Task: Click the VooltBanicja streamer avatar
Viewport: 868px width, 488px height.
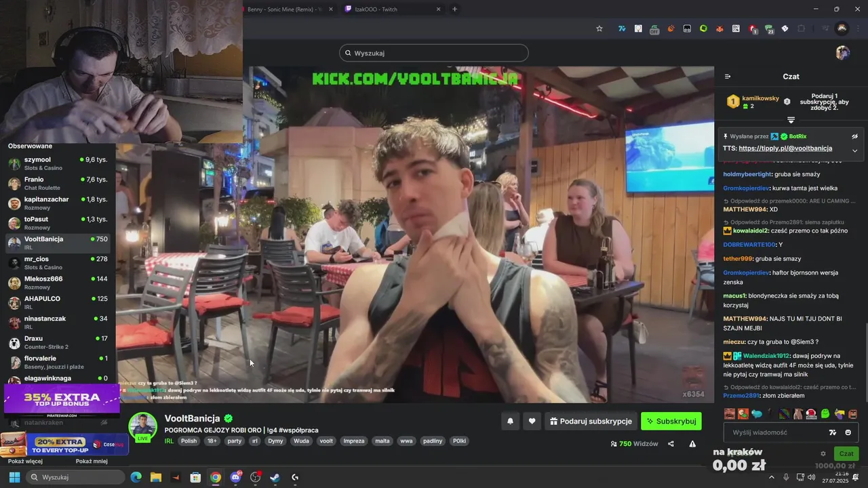Action: [143, 427]
